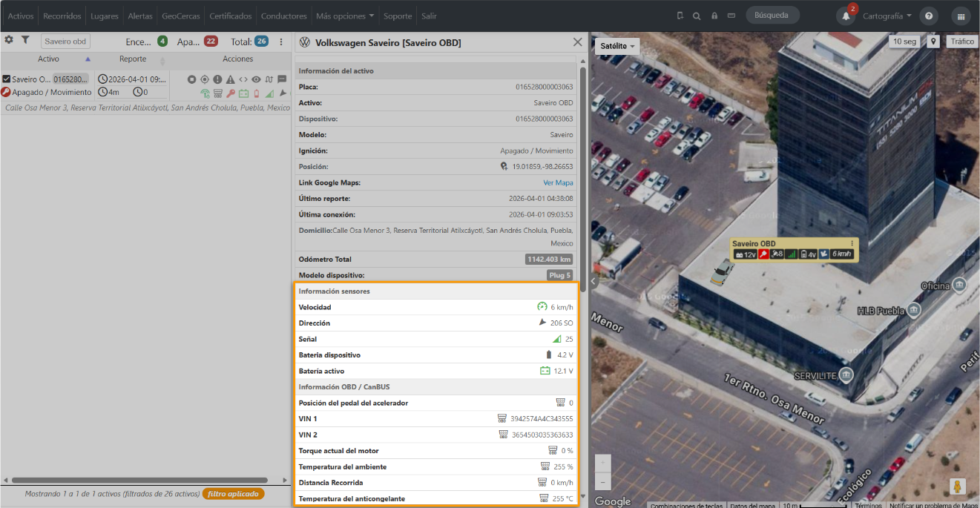Open the asset list three-dot menu

click(x=281, y=42)
